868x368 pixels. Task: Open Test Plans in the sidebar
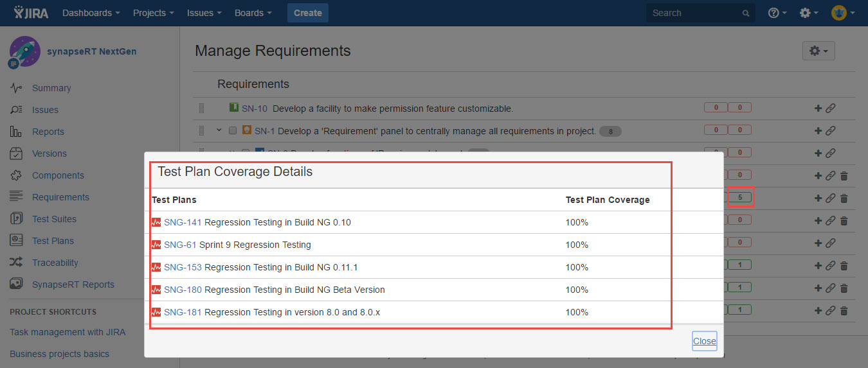point(53,241)
